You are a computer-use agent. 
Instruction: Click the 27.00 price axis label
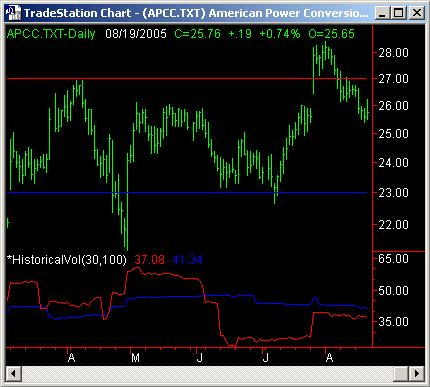393,79
